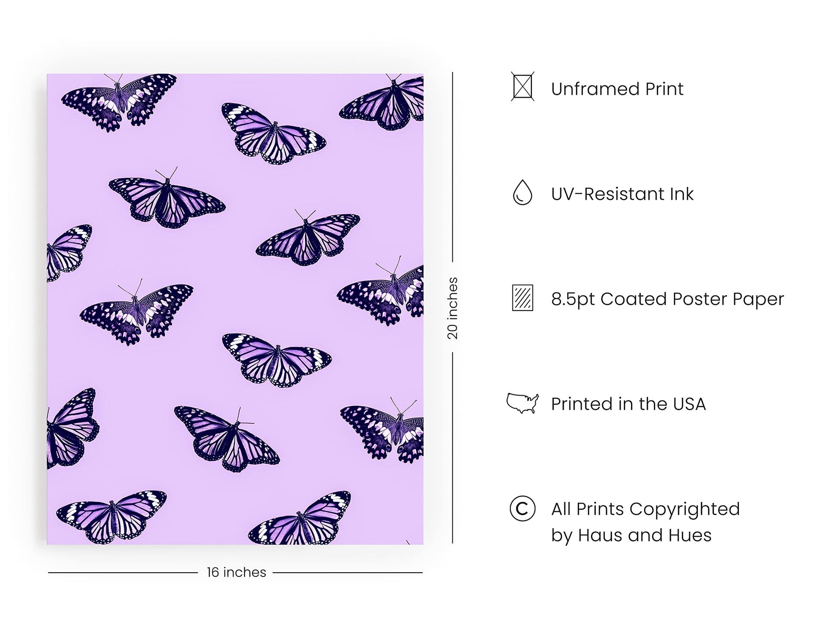Click the USA map outline icon
This screenshot has width=840, height=630.
click(522, 404)
